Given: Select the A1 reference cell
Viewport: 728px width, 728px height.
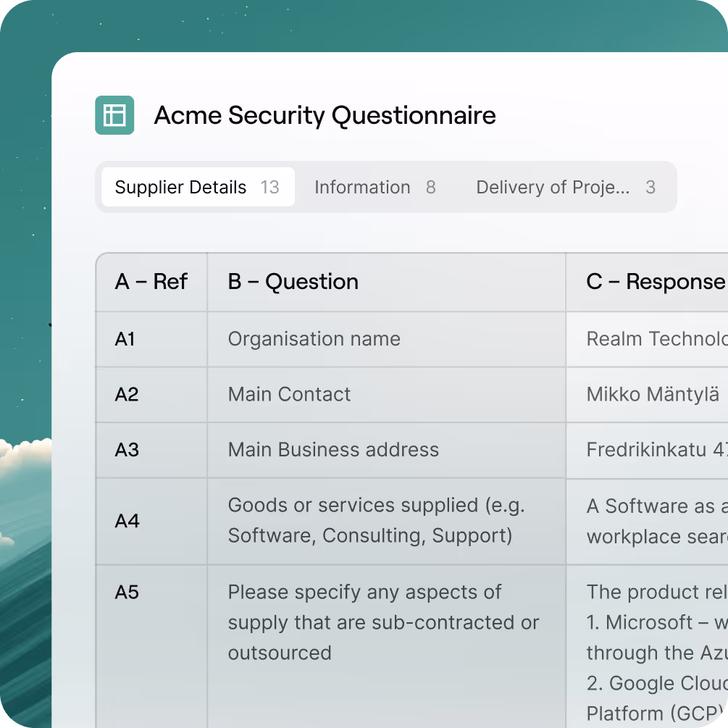Looking at the screenshot, I should pos(125,339).
